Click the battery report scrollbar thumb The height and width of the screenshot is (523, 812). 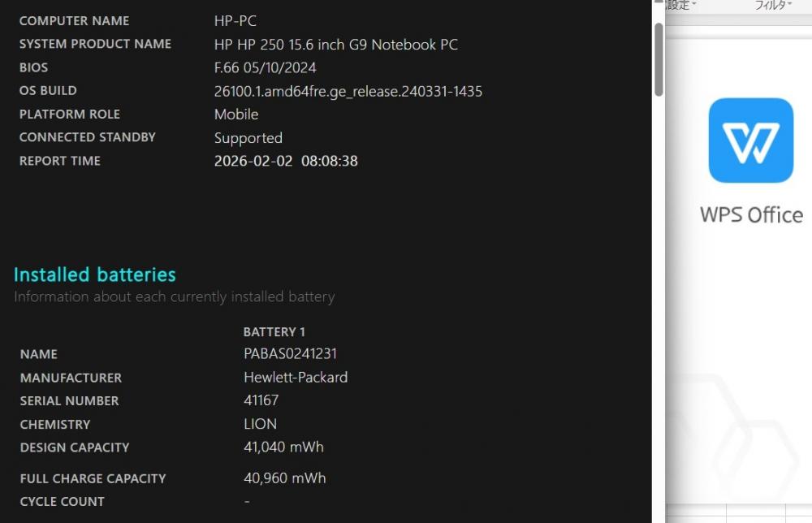click(659, 57)
